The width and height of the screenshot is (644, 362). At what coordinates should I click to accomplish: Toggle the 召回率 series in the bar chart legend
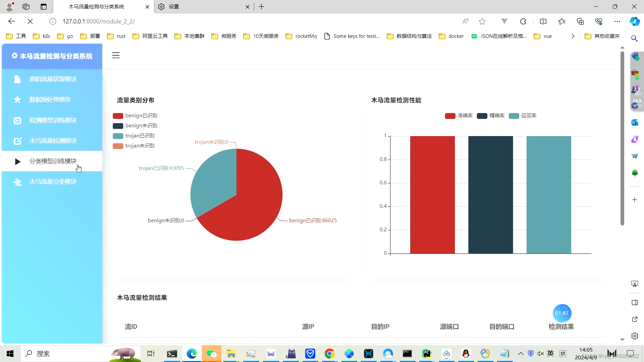(522, 116)
